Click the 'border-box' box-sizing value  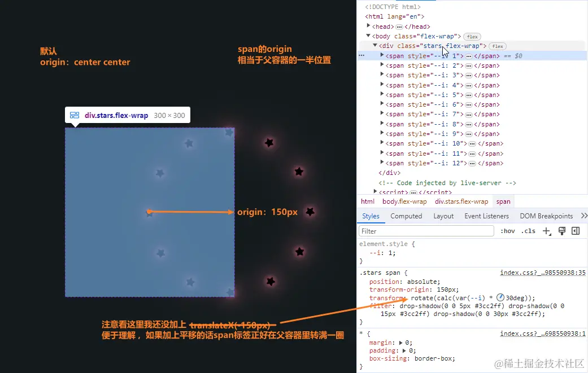433,359
